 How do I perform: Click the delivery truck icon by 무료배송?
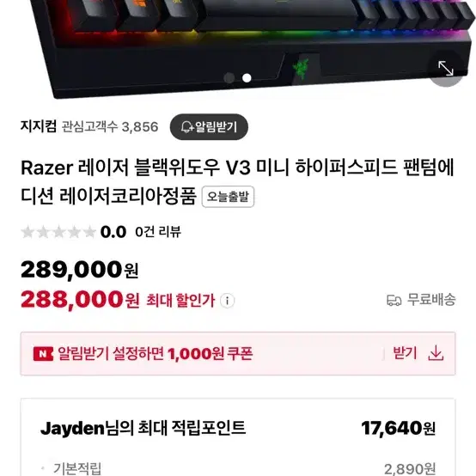394,300
